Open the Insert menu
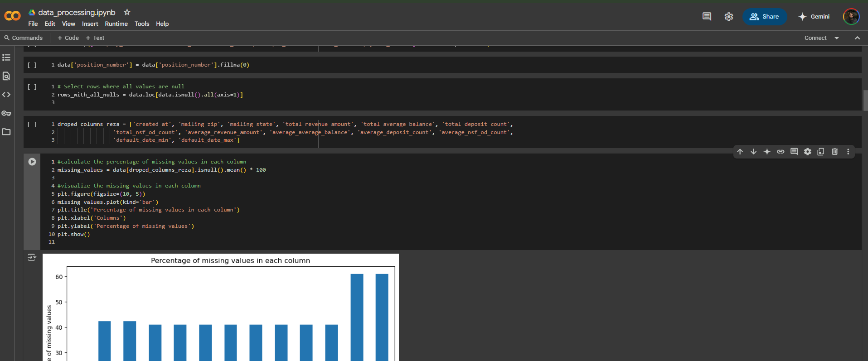 (x=90, y=24)
